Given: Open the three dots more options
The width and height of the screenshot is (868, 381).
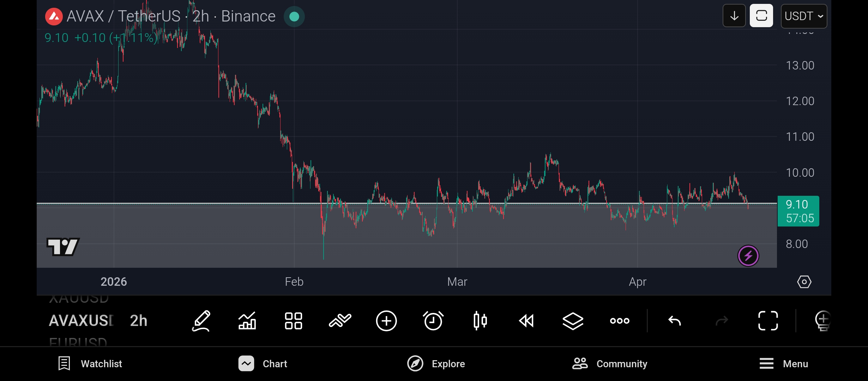Looking at the screenshot, I should pos(620,321).
